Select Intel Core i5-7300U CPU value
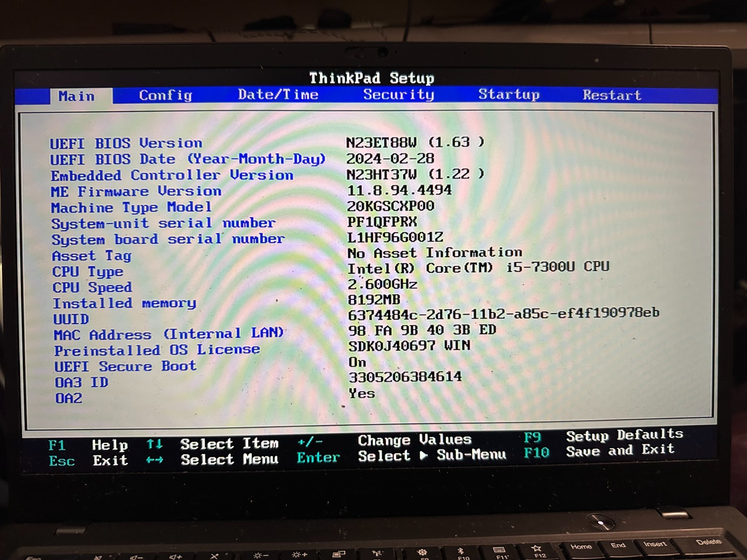Viewport: 747px width, 560px height. pyautogui.click(x=479, y=268)
